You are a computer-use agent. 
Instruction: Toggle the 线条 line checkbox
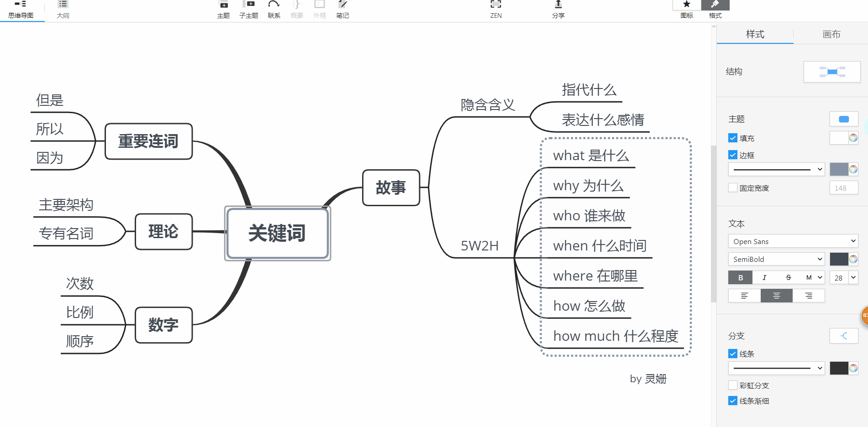(733, 354)
